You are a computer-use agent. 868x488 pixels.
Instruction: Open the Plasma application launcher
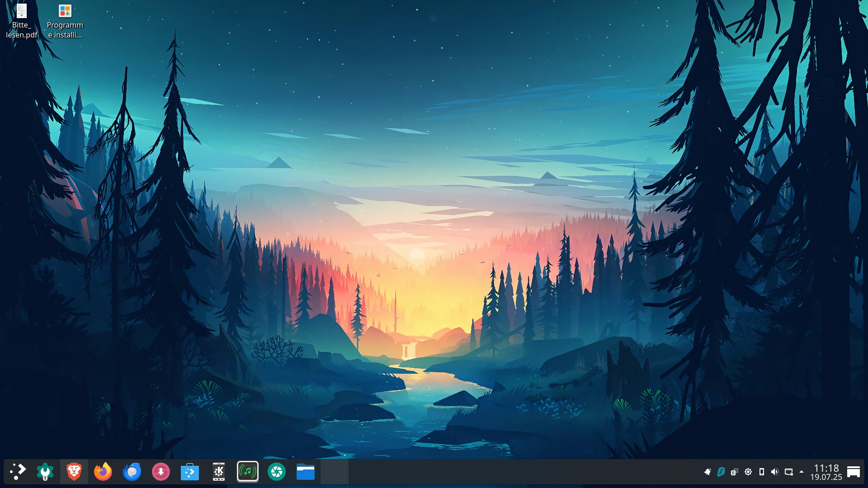click(x=18, y=472)
